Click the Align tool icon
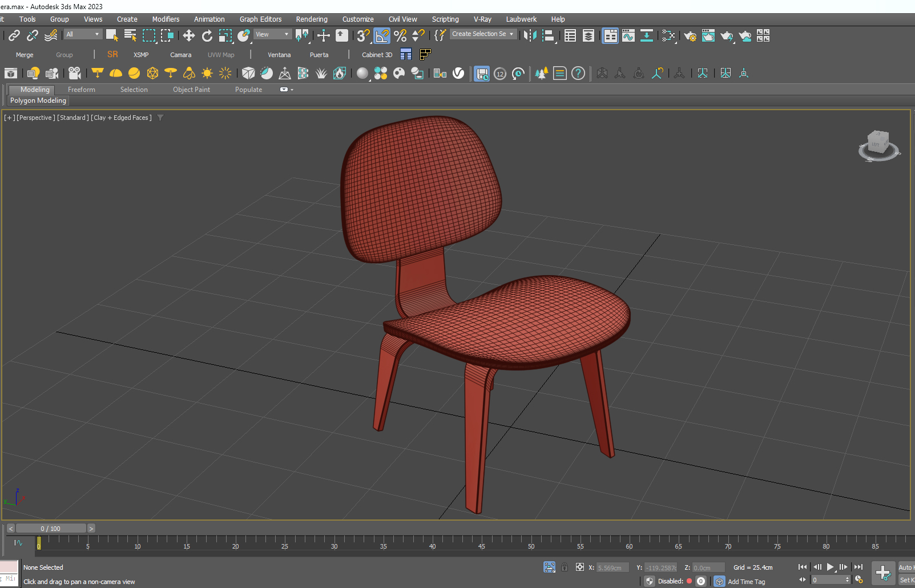The image size is (915, 588). click(x=549, y=35)
